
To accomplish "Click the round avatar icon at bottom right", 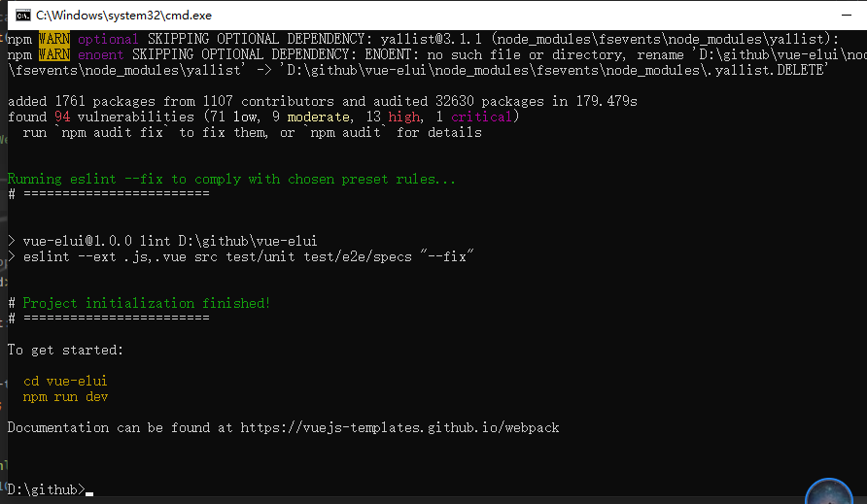I will (828, 491).
